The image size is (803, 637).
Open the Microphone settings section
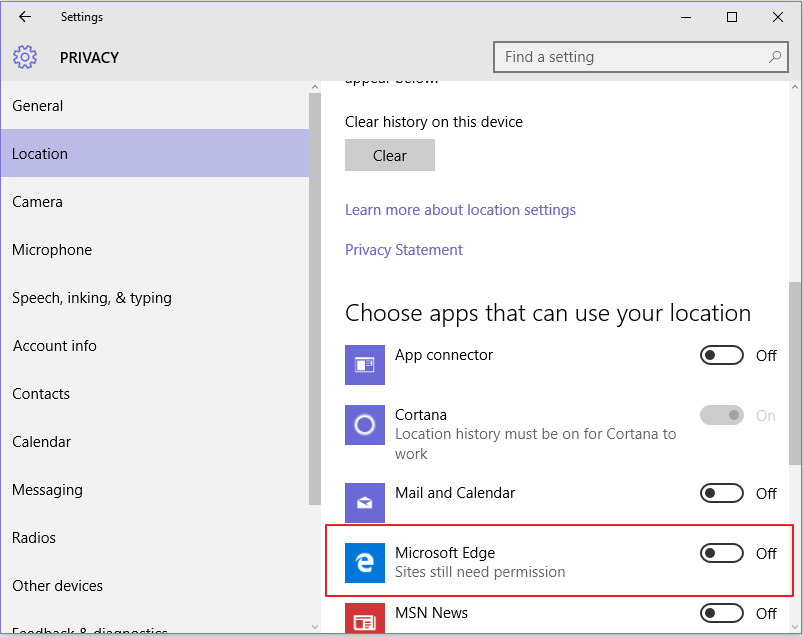pyautogui.click(x=51, y=249)
